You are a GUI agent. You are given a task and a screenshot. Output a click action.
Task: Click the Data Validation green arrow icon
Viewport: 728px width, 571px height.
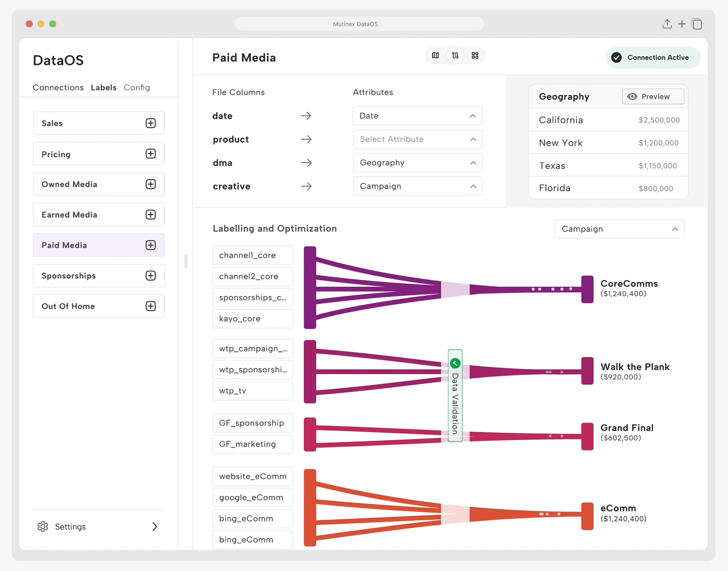pos(455,363)
